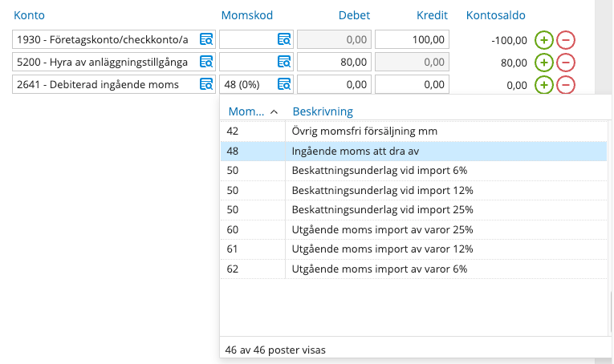Click the Kontosaldo column header

point(495,15)
